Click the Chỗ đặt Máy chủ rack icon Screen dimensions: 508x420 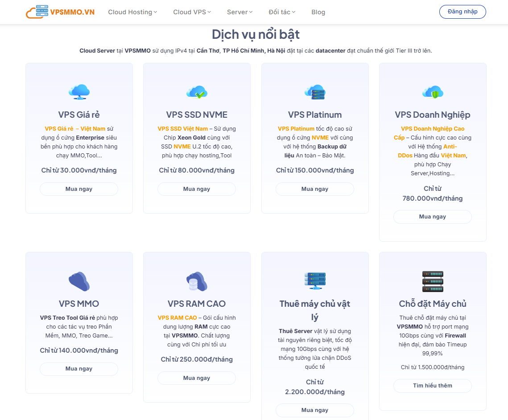click(433, 281)
